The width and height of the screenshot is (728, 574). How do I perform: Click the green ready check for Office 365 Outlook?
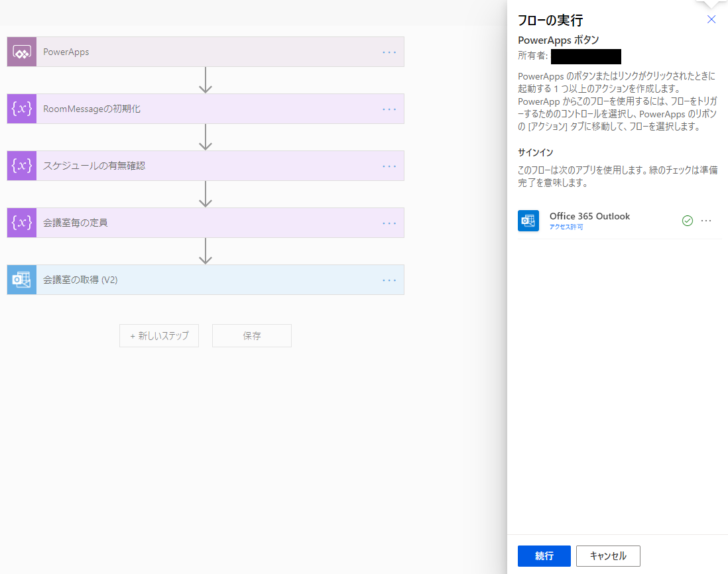point(687,221)
